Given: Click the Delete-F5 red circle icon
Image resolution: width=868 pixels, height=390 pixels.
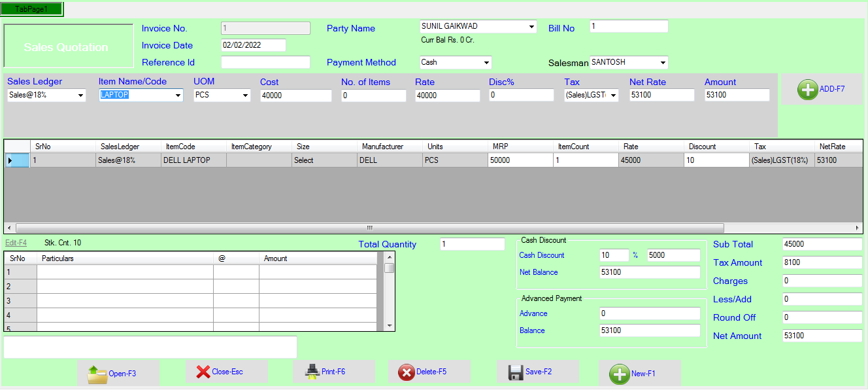Looking at the screenshot, I should click(407, 372).
